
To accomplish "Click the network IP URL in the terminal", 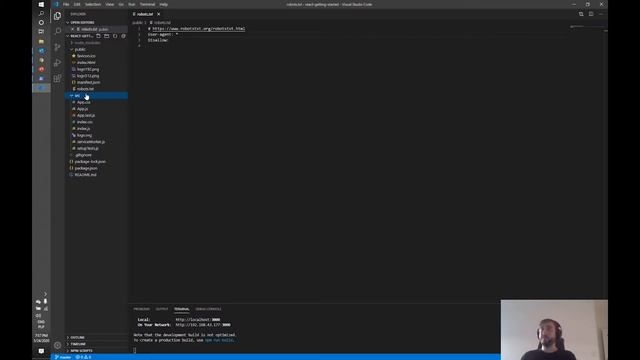I will [x=203, y=325].
